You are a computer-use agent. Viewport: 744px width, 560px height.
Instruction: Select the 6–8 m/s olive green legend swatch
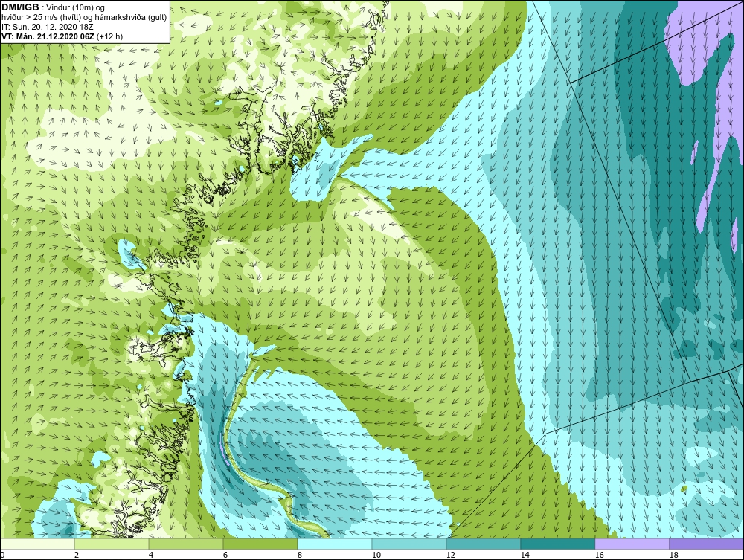tap(260, 544)
